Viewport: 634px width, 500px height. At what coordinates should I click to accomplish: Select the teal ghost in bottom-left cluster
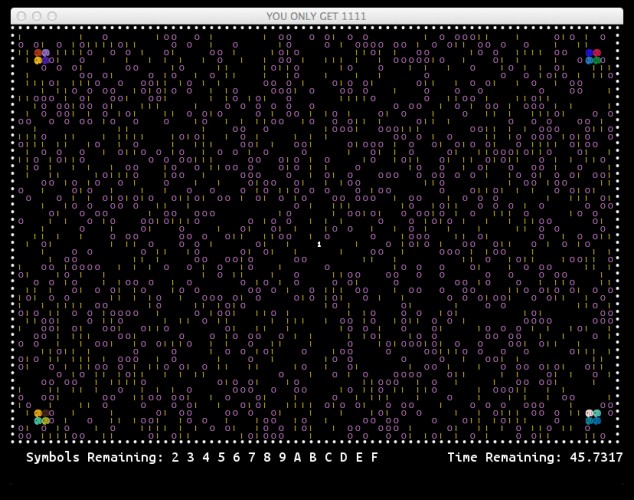coord(38,421)
